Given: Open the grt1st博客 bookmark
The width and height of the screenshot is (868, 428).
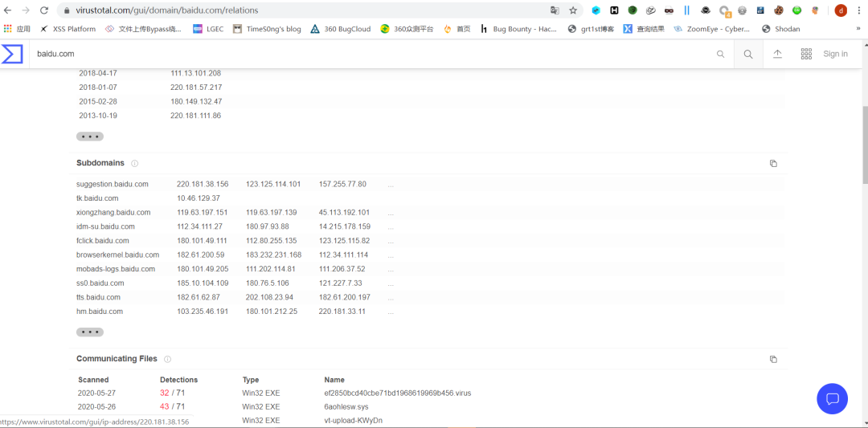Looking at the screenshot, I should point(591,29).
